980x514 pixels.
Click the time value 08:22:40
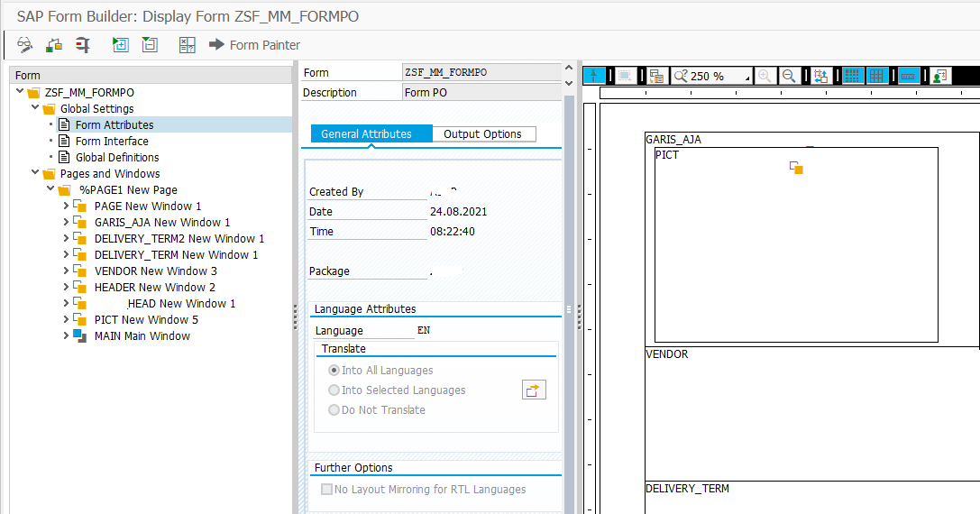click(x=453, y=232)
